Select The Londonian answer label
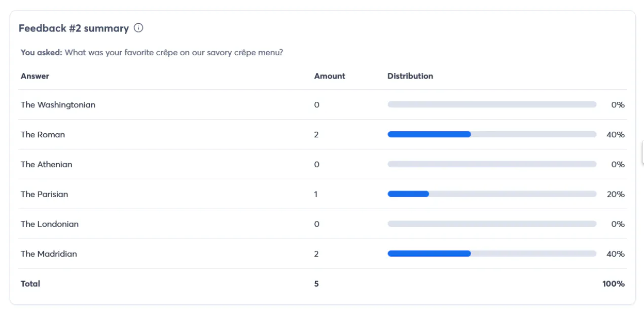The height and width of the screenshot is (311, 644). click(49, 224)
